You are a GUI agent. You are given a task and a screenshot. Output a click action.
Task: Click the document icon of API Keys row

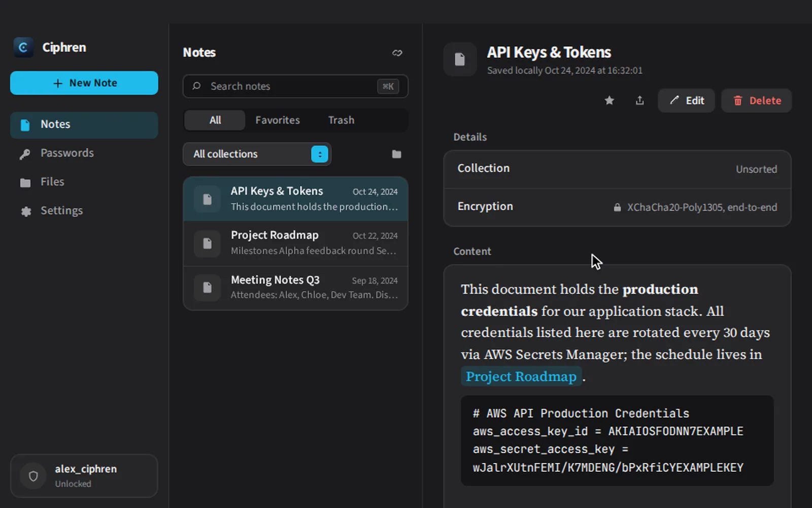207,199
